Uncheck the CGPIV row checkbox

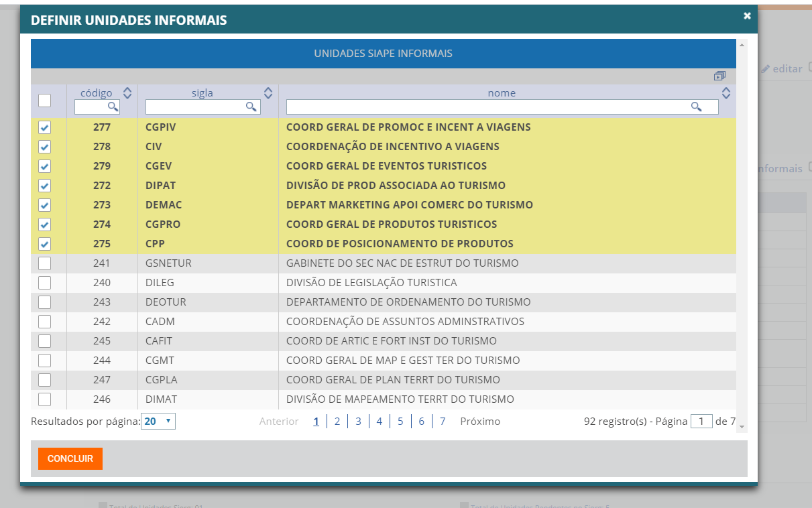click(44, 127)
